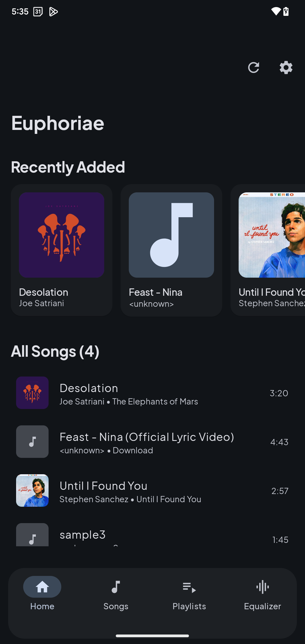This screenshot has height=644, width=305.
Task: Tap the refresh library icon
Action: coord(253,68)
